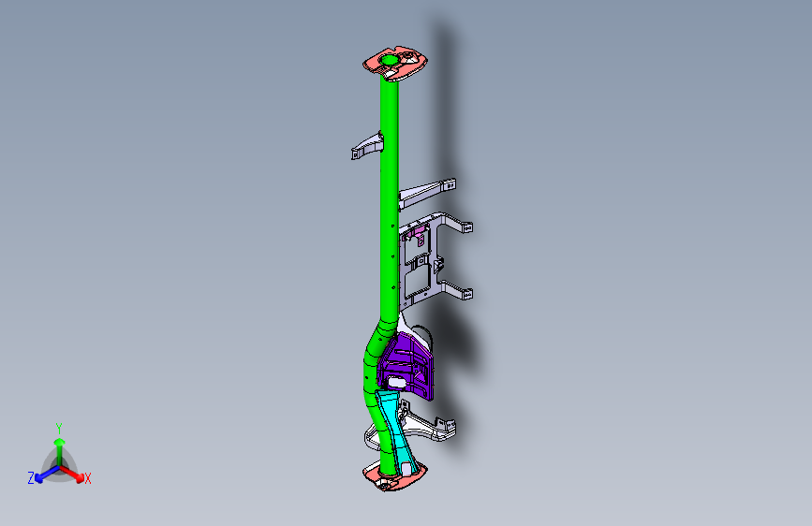The width and height of the screenshot is (812, 526).
Task: Select the small pink clip on the gray frame
Action: click(419, 236)
